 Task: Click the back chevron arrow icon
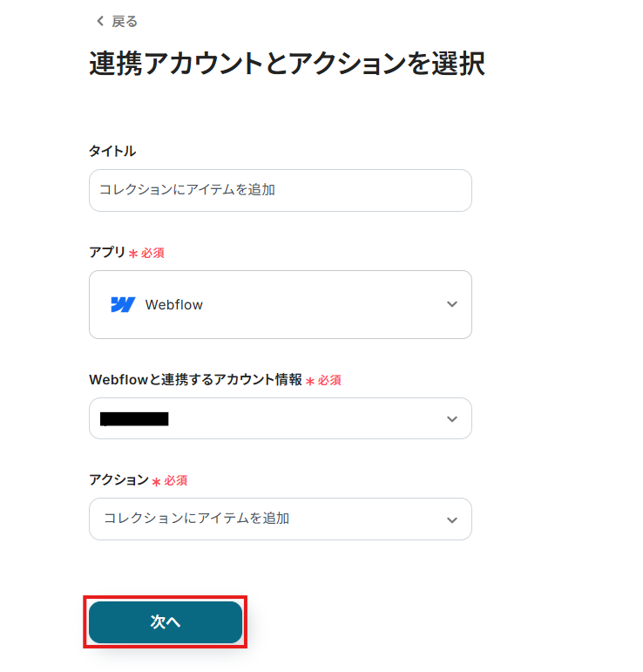(99, 21)
